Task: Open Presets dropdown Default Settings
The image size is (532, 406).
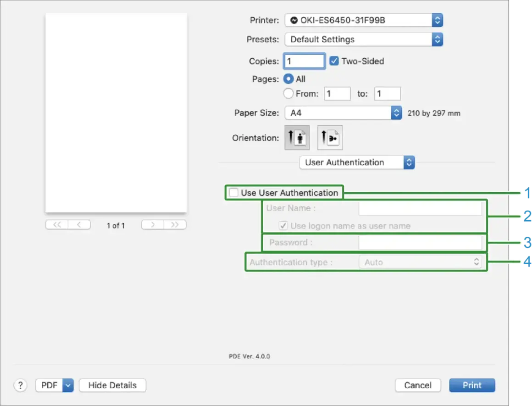Action: 364,39
